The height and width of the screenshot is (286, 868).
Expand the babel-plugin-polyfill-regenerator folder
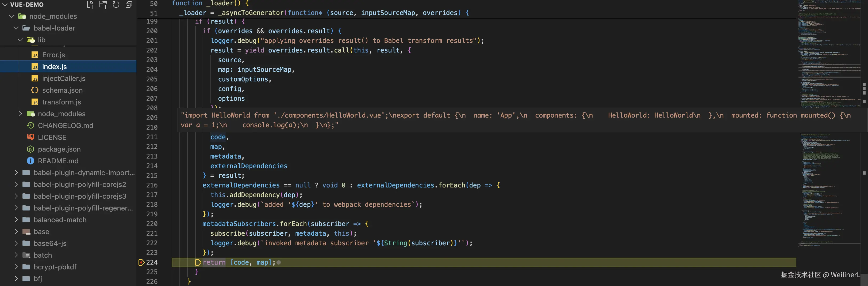(16, 208)
